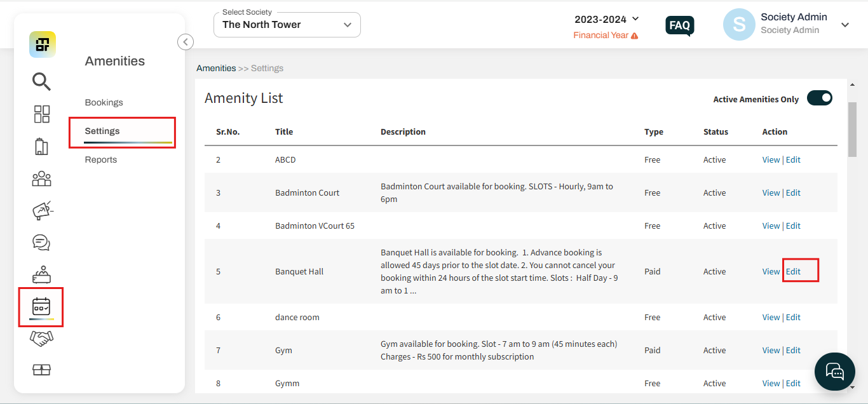Open the handshake icon in sidebar
This screenshot has height=404, width=868.
coord(41,339)
